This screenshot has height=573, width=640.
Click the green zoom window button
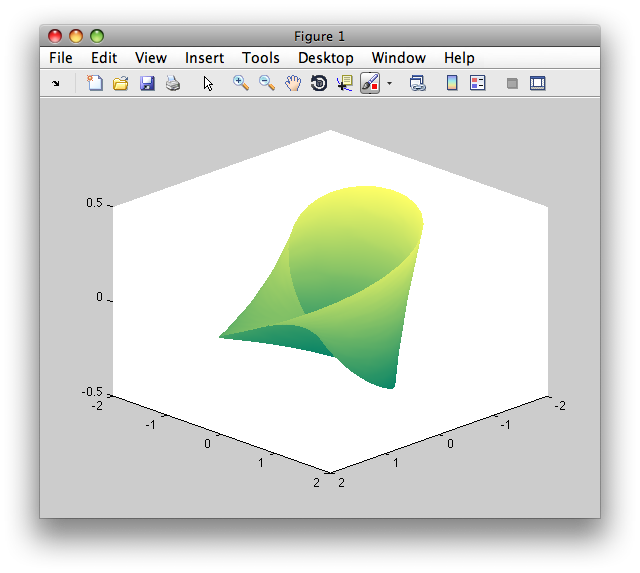pos(97,36)
